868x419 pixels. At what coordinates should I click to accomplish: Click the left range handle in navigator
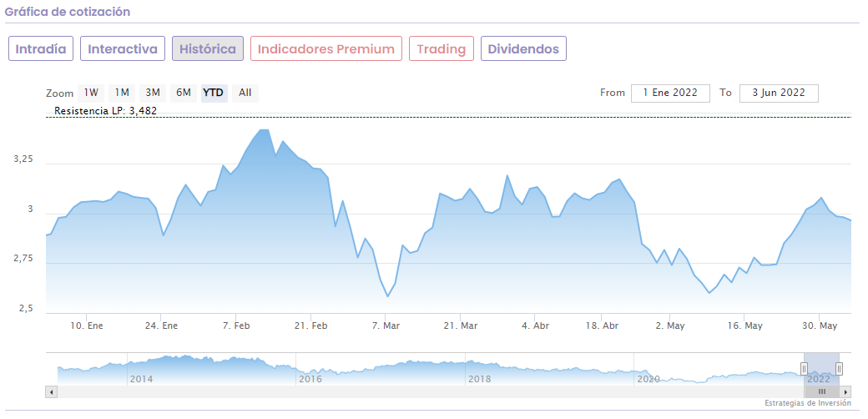tap(805, 368)
